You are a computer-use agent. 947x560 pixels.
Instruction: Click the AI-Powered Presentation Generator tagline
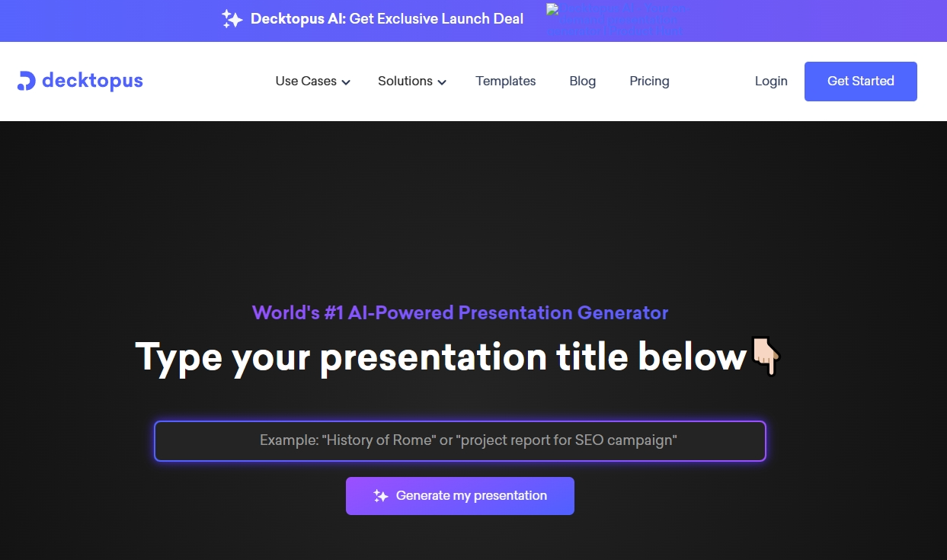pyautogui.click(x=460, y=312)
